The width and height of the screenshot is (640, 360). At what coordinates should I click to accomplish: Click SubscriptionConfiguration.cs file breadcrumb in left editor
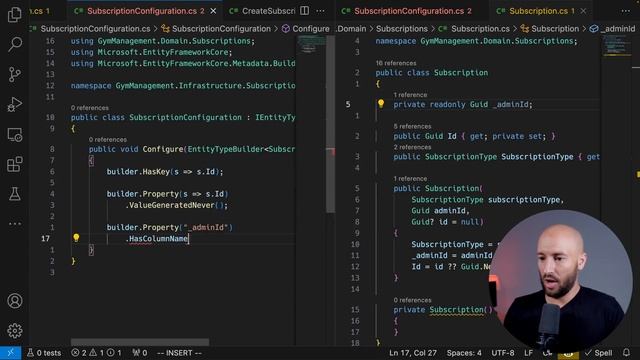click(95, 29)
